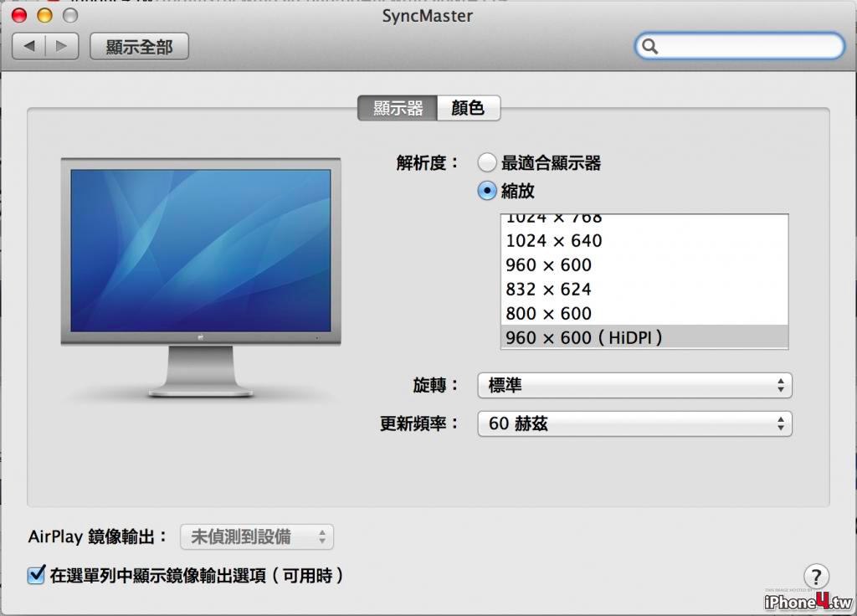The height and width of the screenshot is (616, 857).
Task: Open the 更新頻率 dropdown showing 60 赫茲
Action: point(634,423)
